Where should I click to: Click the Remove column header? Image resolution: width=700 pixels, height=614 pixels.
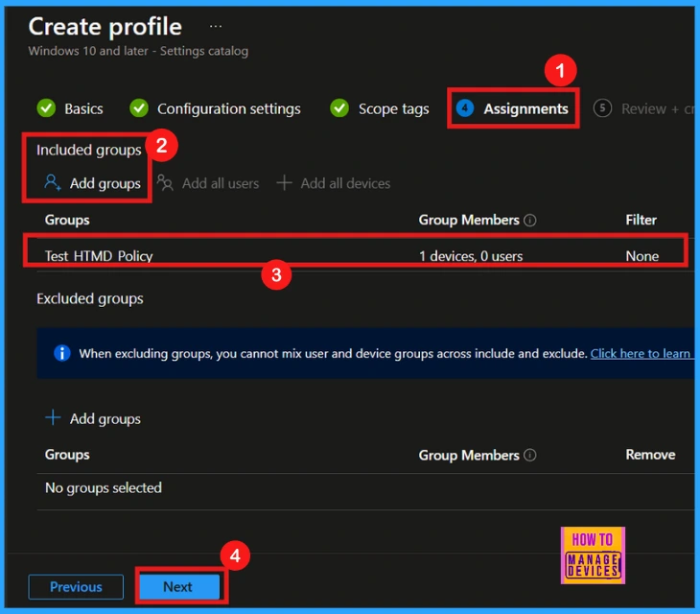pyautogui.click(x=650, y=455)
